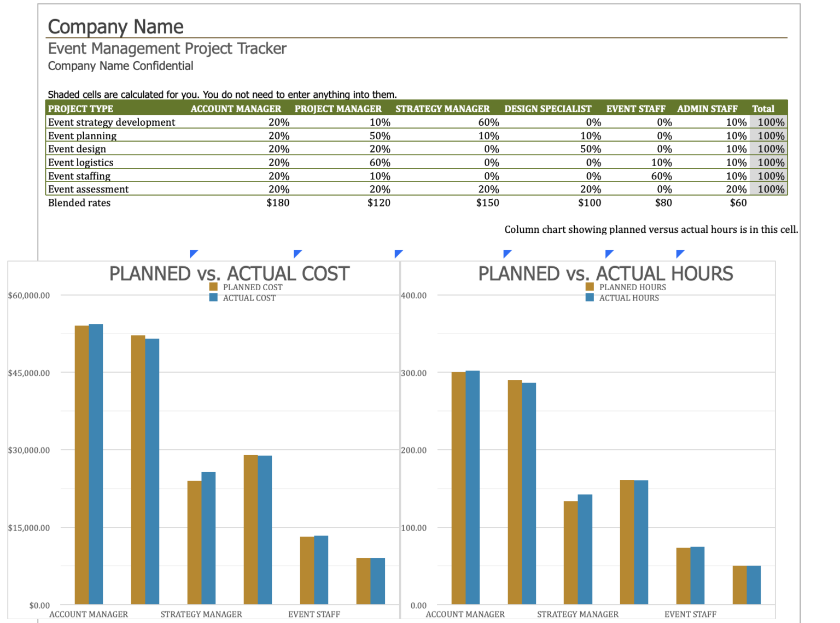
Task: Click the $180 blended rate cell
Action: click(x=278, y=203)
